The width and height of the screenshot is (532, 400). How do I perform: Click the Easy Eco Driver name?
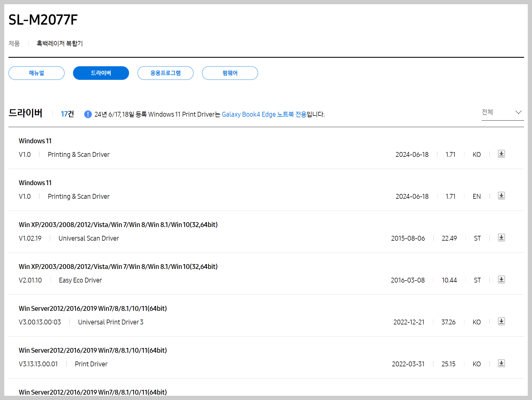pyautogui.click(x=80, y=280)
